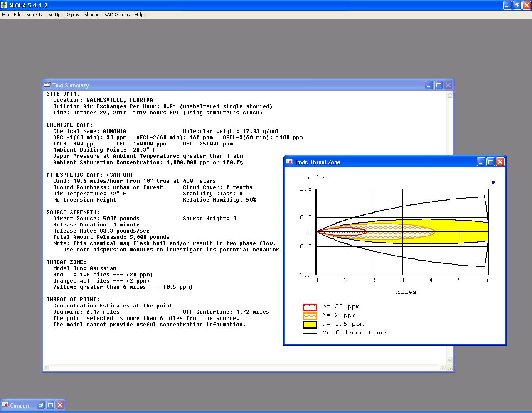Click the 'ATMOSPHERIC DATA: (SAM ON)' heading
Viewport: 532px width, 413px height.
click(90, 175)
